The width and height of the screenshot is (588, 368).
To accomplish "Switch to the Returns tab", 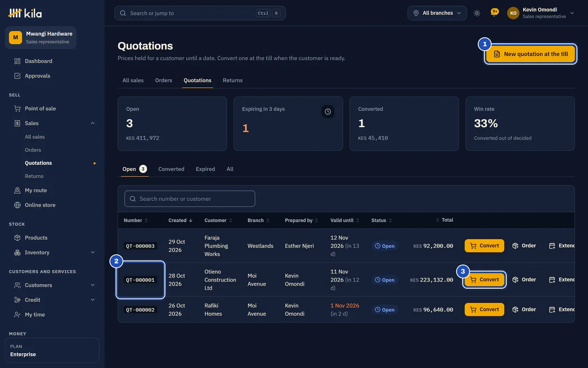I will [x=233, y=80].
